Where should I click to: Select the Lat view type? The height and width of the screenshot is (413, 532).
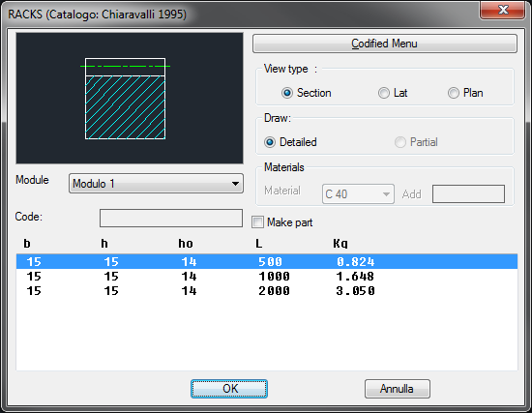point(393,93)
